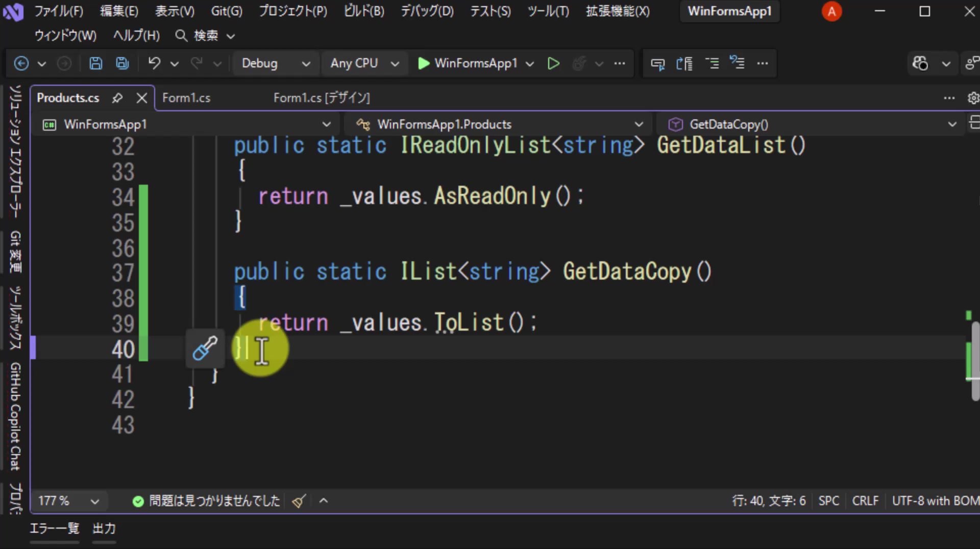Image resolution: width=980 pixels, height=549 pixels.
Task: Open the GitHub Copilot Chat side tab
Action: pyautogui.click(x=16, y=416)
